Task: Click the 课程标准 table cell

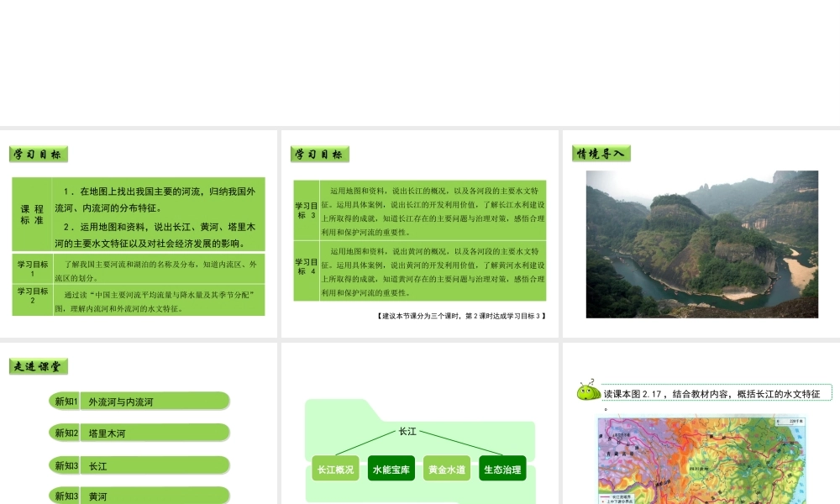Action: (32, 214)
